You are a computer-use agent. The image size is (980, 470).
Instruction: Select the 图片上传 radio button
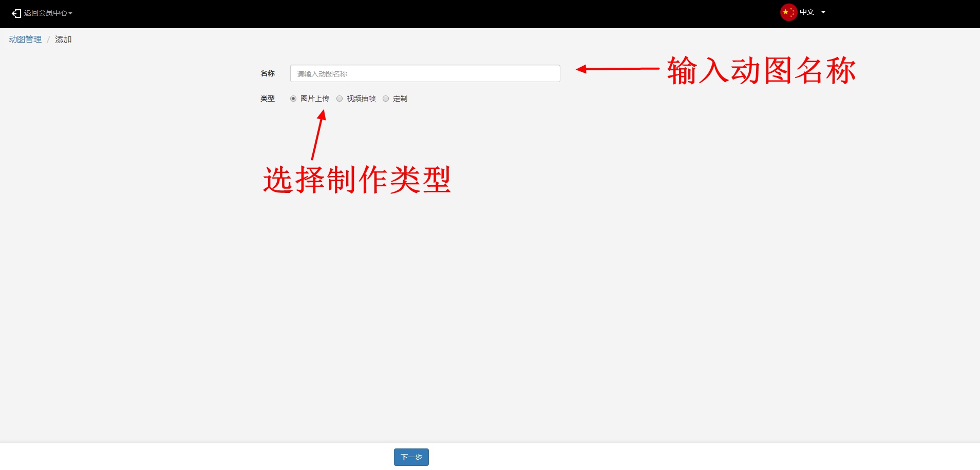[293, 99]
